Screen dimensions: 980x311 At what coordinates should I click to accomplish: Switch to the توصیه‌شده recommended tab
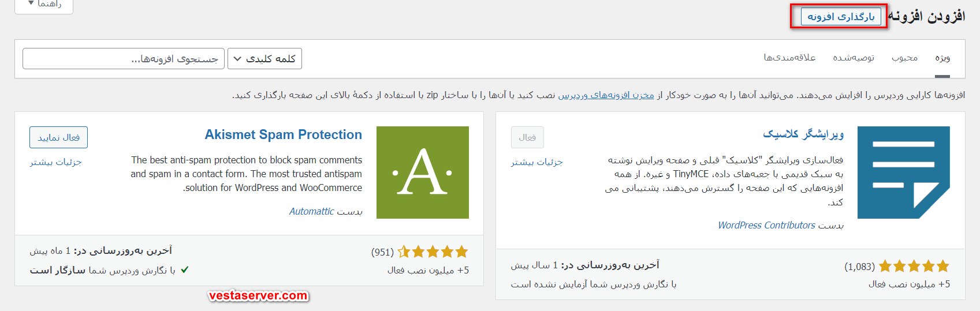pyautogui.click(x=854, y=58)
